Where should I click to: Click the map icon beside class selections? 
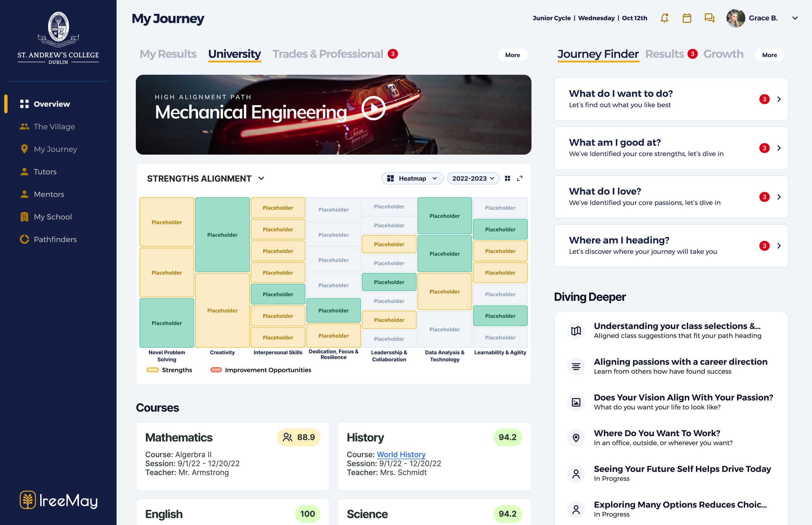(576, 331)
